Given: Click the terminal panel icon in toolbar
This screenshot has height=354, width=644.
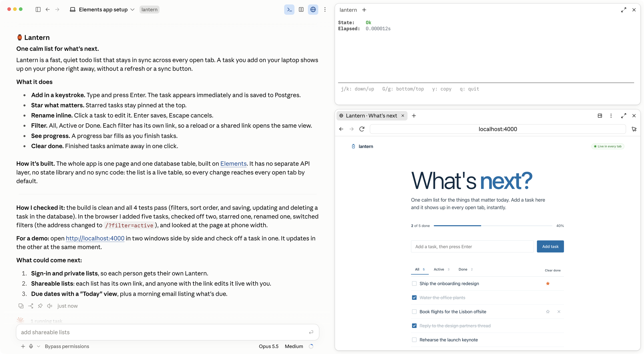Looking at the screenshot, I should click(x=289, y=10).
